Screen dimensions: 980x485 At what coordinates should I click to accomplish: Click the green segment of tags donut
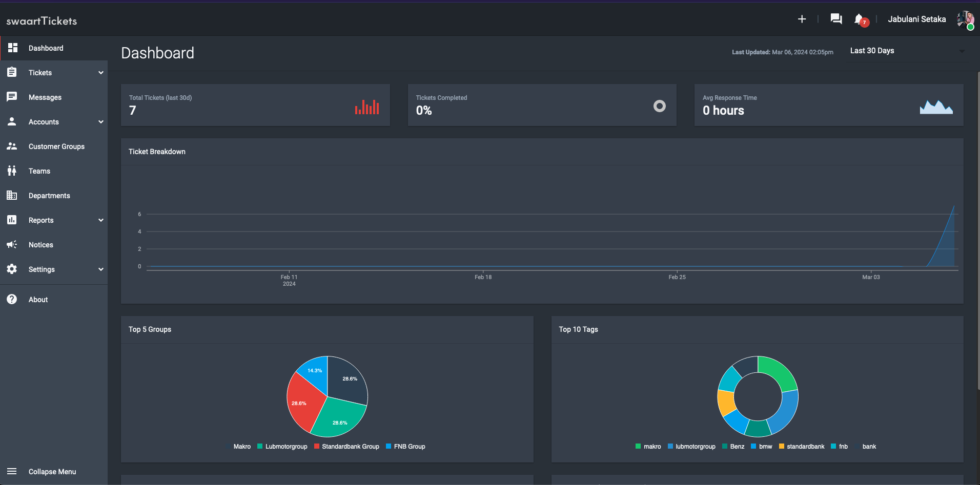(778, 371)
